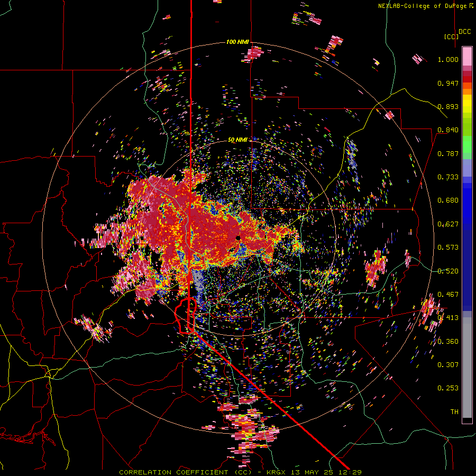Pick the pink color band beside 1.000
The image size is (476, 476).
467,57
